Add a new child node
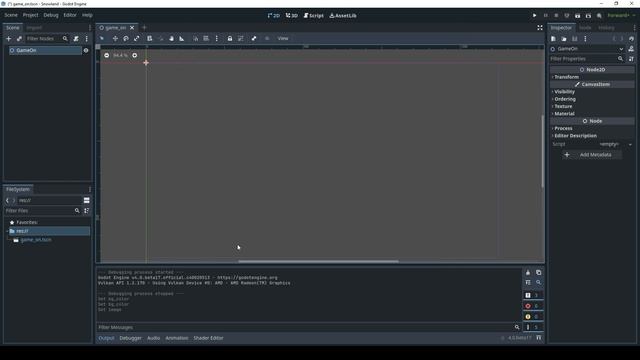This screenshot has width=640, height=360. coord(9,39)
